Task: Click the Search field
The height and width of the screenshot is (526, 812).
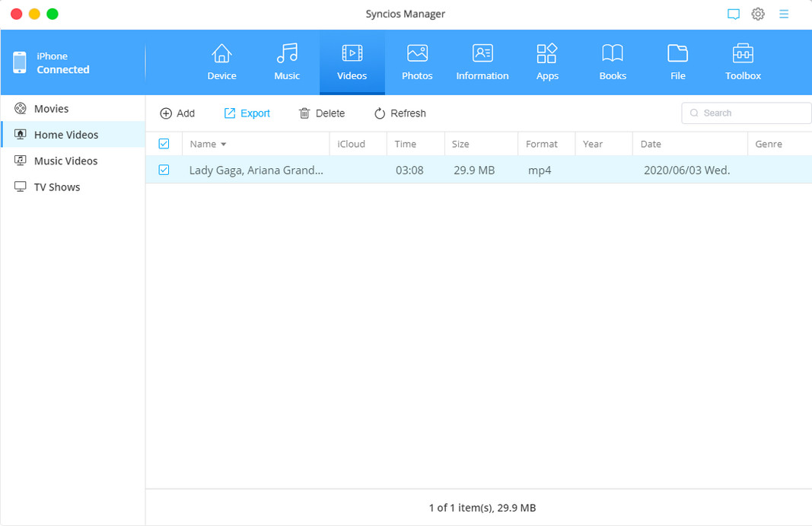Action: [x=747, y=113]
